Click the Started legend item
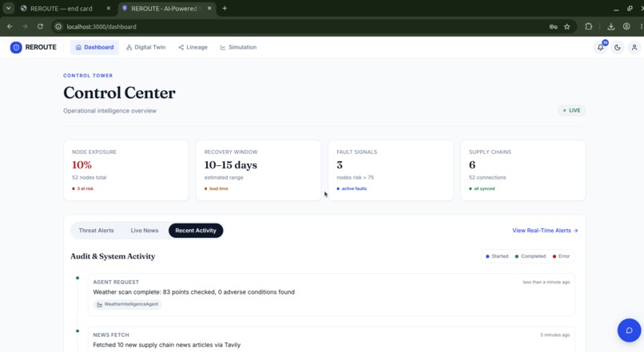The image size is (644, 352). 497,256
